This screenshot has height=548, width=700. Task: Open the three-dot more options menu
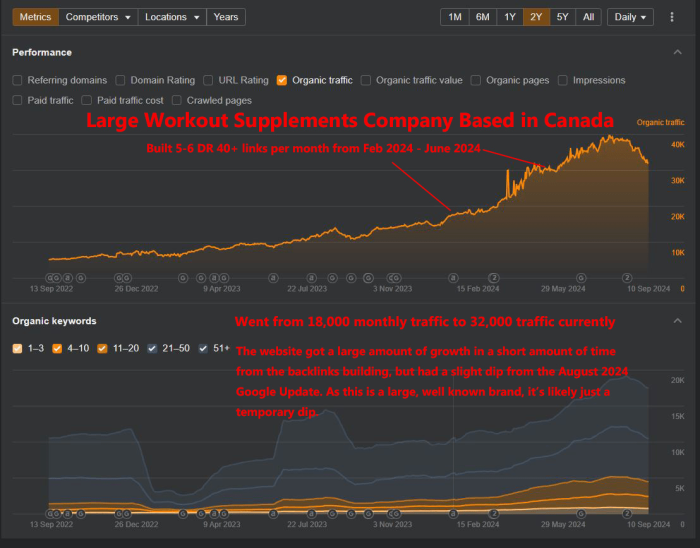click(672, 17)
